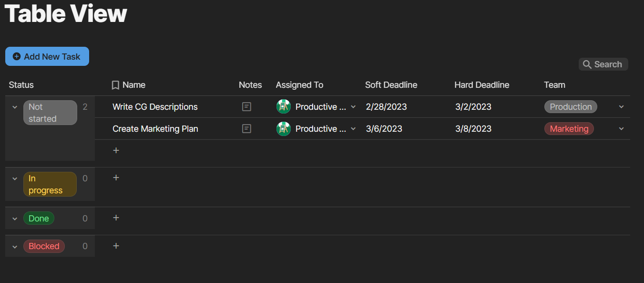Open notes icon for Create Marketing Plan

[246, 129]
